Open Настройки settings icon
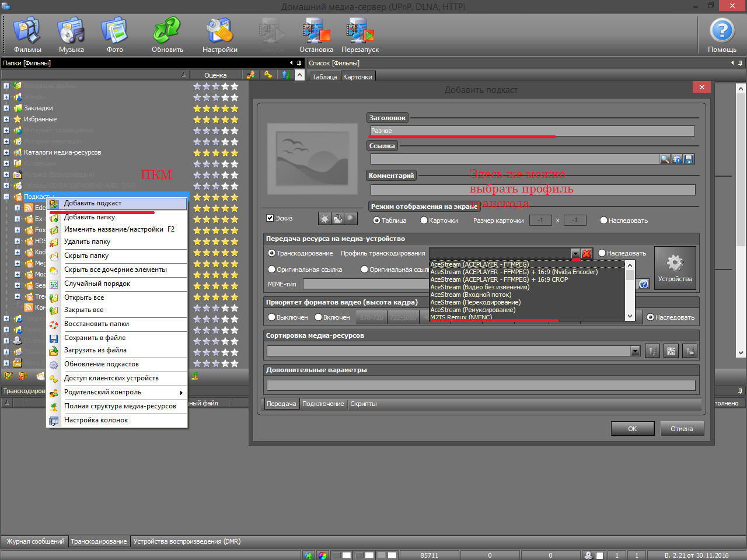The image size is (747, 560). tap(219, 34)
